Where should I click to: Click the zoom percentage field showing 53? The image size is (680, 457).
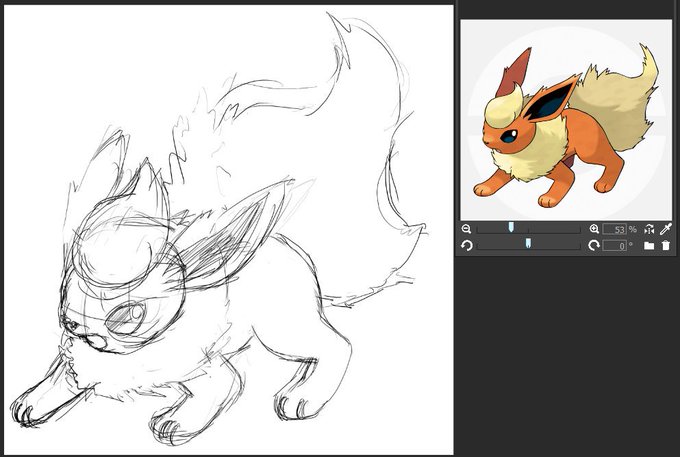615,229
